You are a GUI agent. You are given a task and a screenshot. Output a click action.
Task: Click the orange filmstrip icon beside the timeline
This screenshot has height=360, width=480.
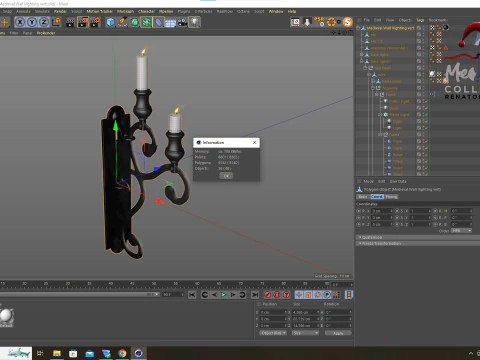(x=349, y=295)
